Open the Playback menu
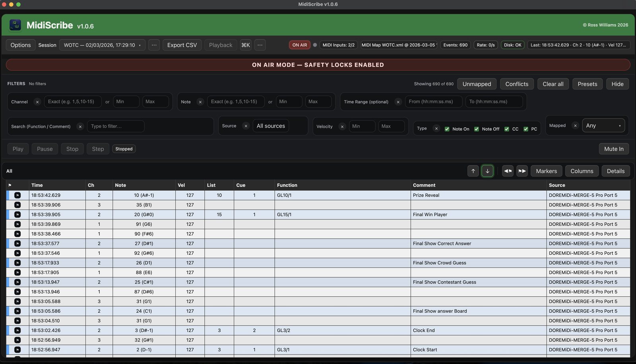636x364 pixels. click(x=221, y=45)
